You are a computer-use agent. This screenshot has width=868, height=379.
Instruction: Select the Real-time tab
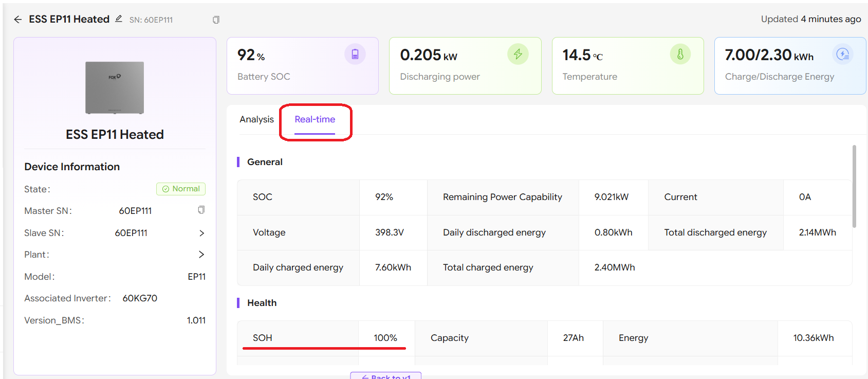point(315,119)
